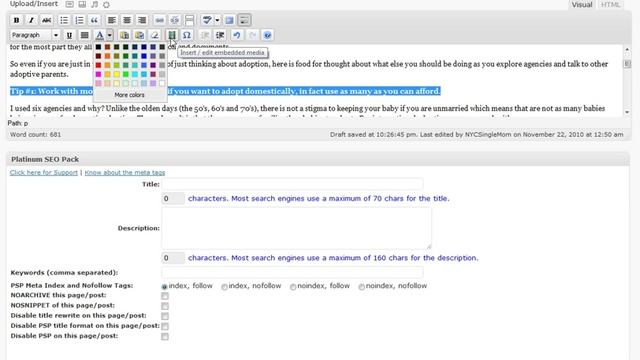Screen dimensions: 640x360
Task: Remove formatting with eraser icon
Action: [155, 35]
